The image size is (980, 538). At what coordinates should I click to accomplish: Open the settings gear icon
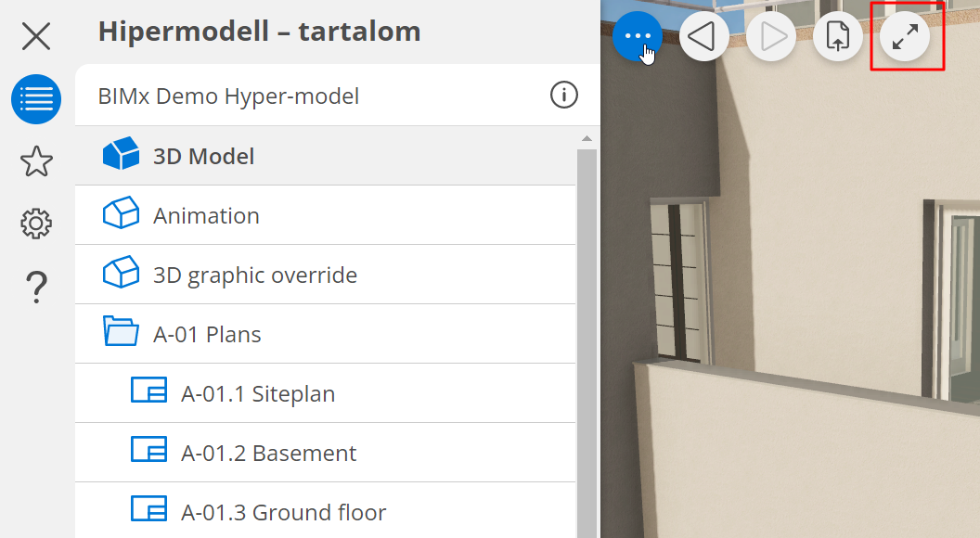(x=36, y=224)
